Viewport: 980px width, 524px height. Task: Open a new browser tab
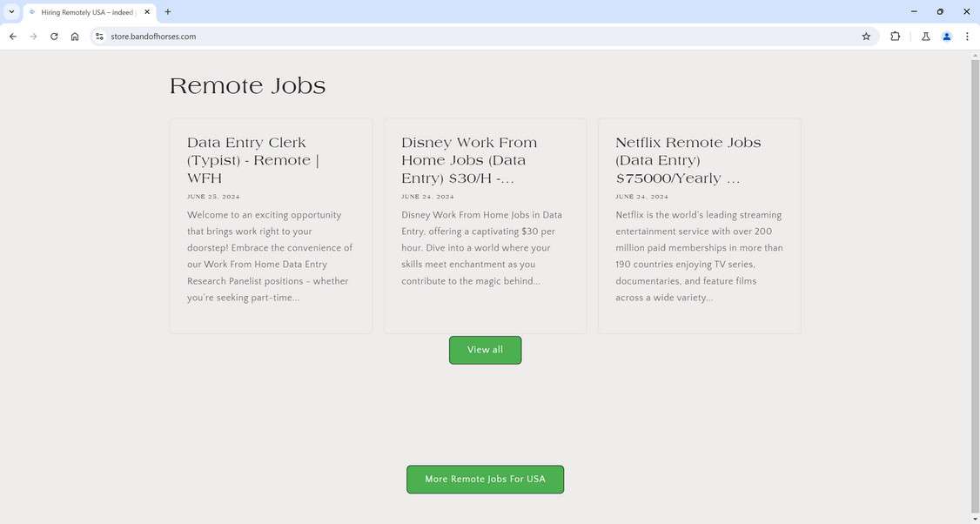(167, 12)
